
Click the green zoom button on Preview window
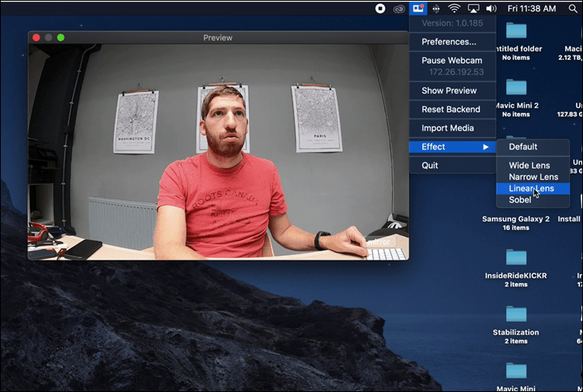pos(61,38)
